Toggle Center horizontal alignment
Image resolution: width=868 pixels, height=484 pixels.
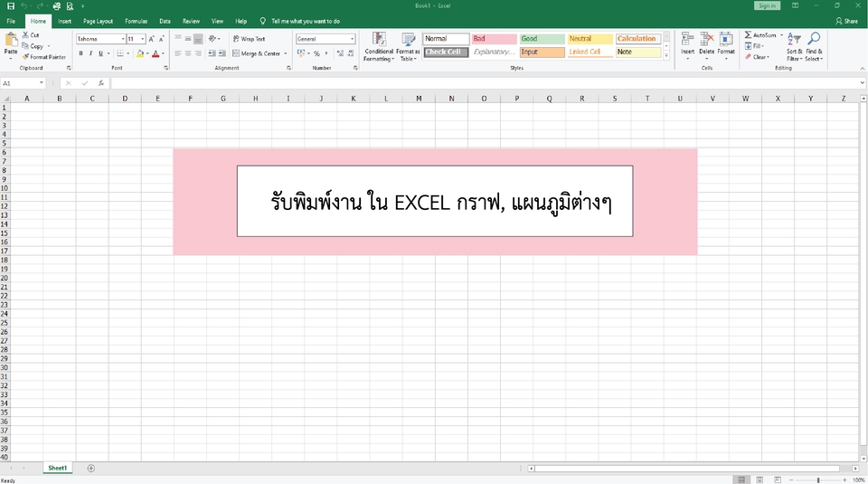coord(188,53)
